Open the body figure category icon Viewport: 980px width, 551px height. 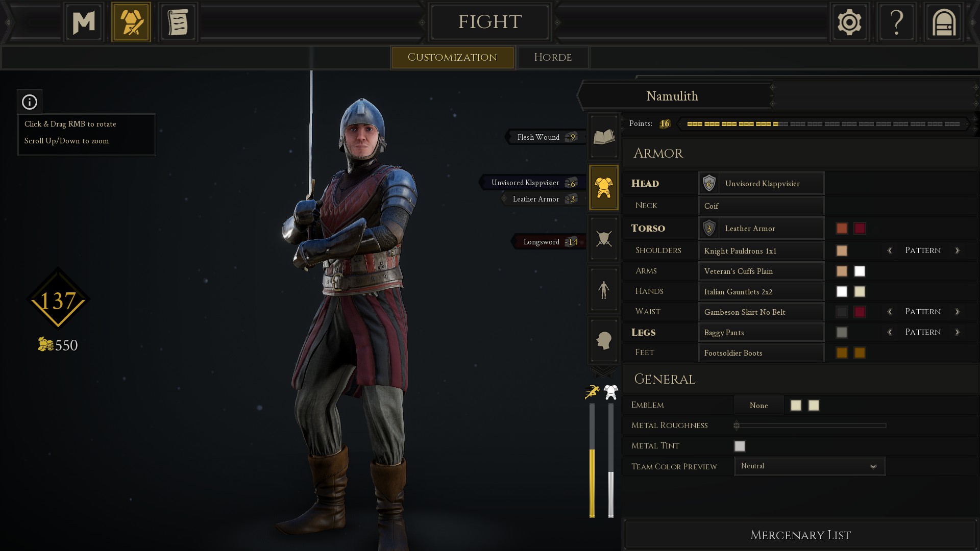click(x=604, y=289)
